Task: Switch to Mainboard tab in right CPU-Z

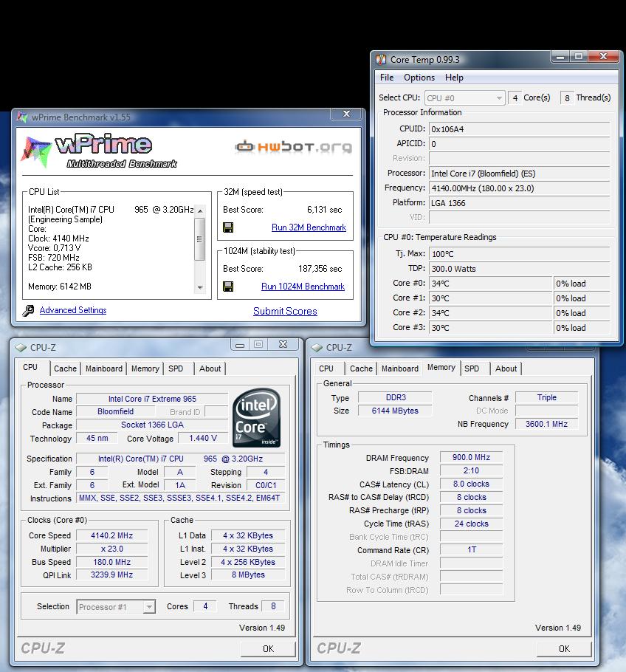Action: [x=400, y=368]
